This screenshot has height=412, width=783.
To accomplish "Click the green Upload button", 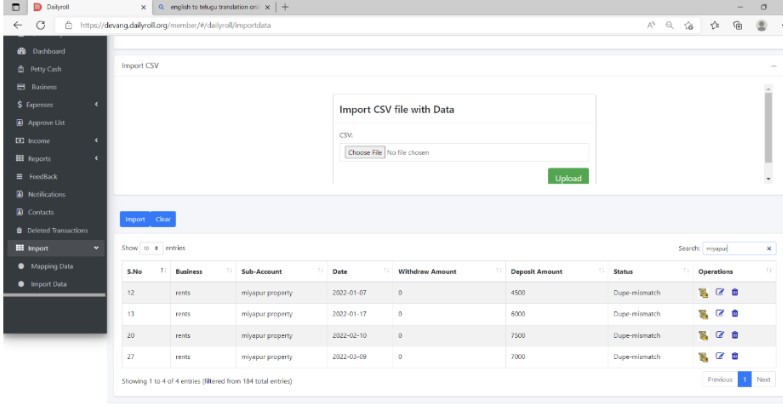I will tap(568, 177).
